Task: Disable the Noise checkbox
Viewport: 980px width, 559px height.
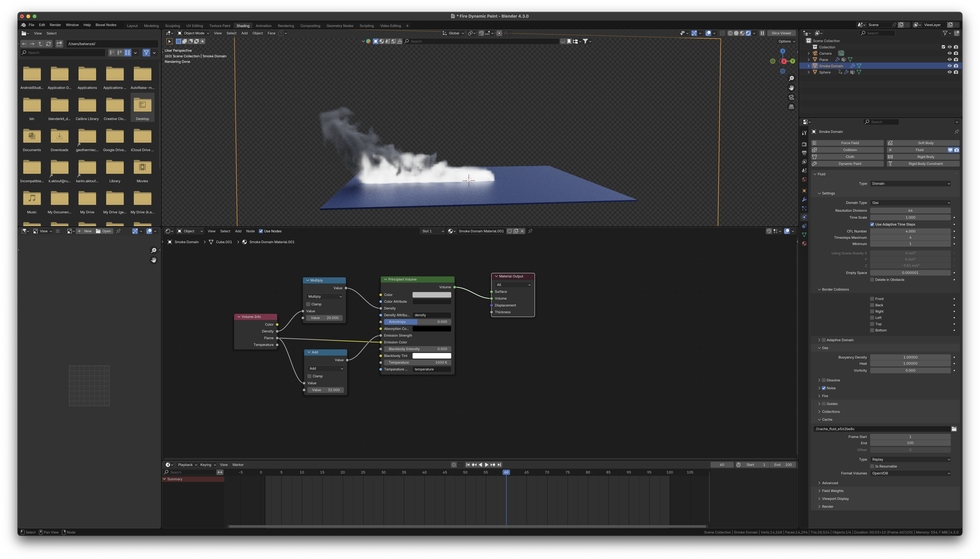Action: (x=824, y=388)
